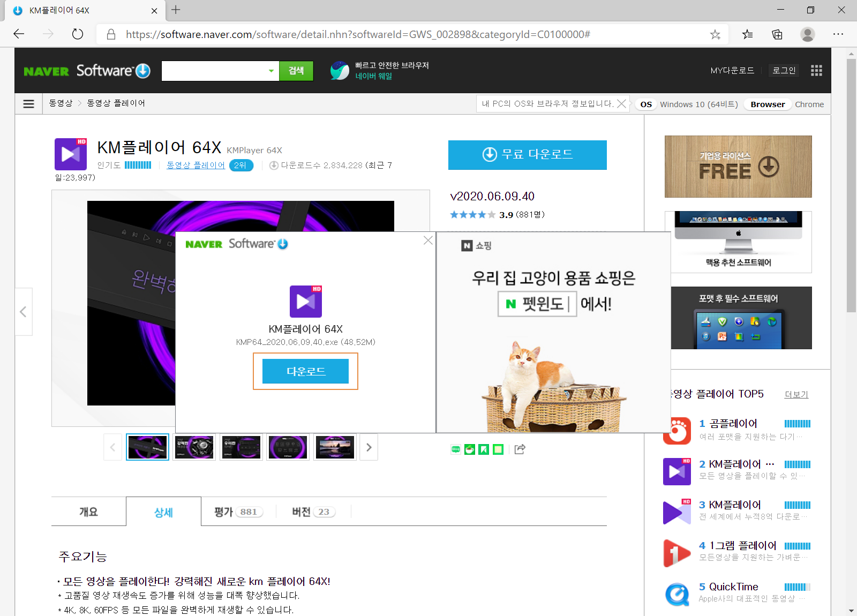Click the Chrome browser label
Image resolution: width=857 pixels, height=616 pixels.
[809, 104]
